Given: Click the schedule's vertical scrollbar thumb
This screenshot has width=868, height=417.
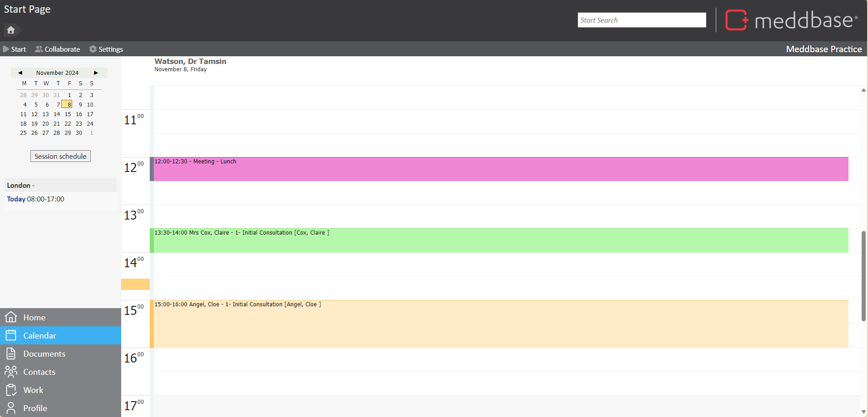Looking at the screenshot, I should coord(863,276).
